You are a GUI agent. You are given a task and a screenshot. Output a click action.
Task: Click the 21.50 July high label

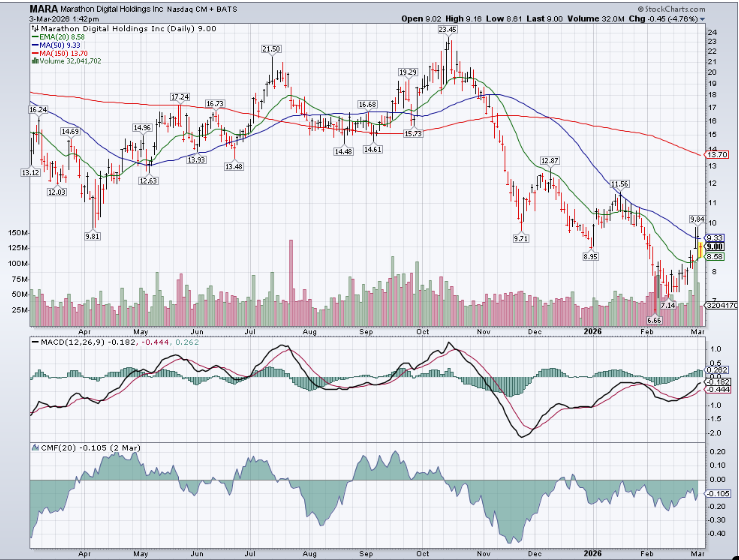(x=271, y=48)
